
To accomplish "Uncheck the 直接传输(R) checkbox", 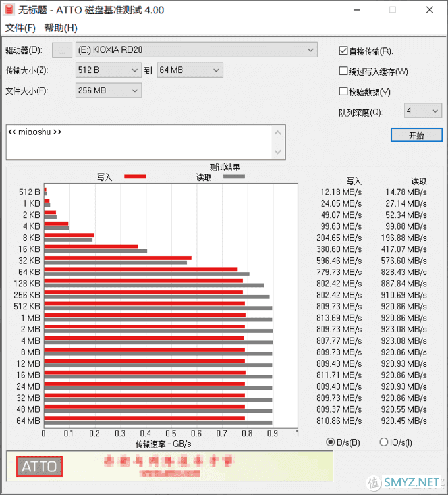I will point(343,51).
